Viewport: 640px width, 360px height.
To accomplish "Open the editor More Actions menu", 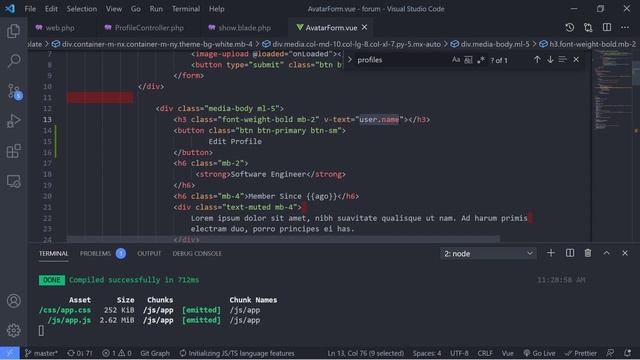I will [625, 27].
